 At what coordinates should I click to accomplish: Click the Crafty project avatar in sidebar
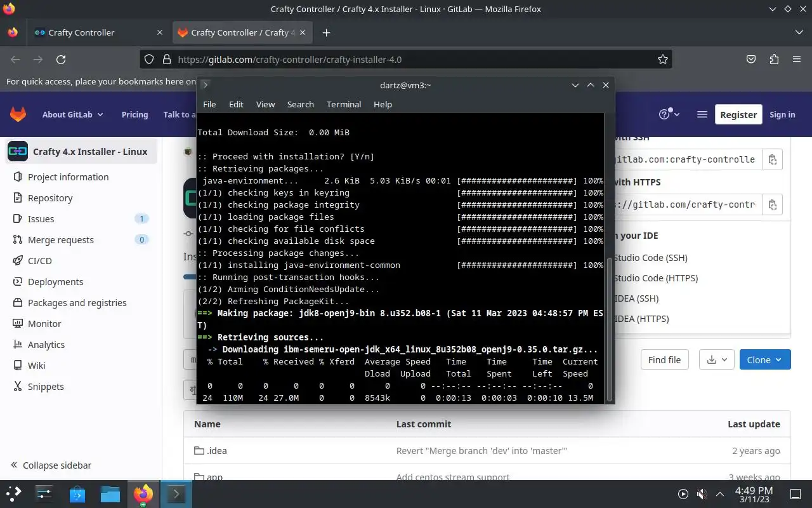tap(18, 151)
